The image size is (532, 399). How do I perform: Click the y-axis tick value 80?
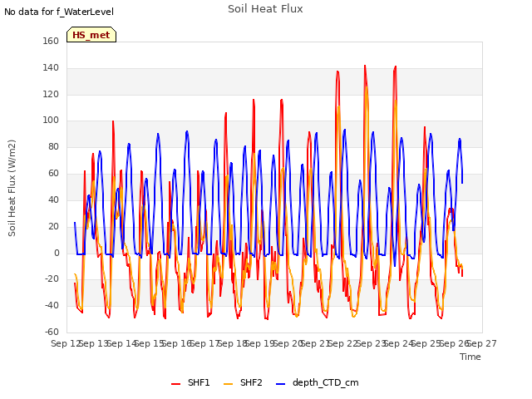tap(53, 146)
